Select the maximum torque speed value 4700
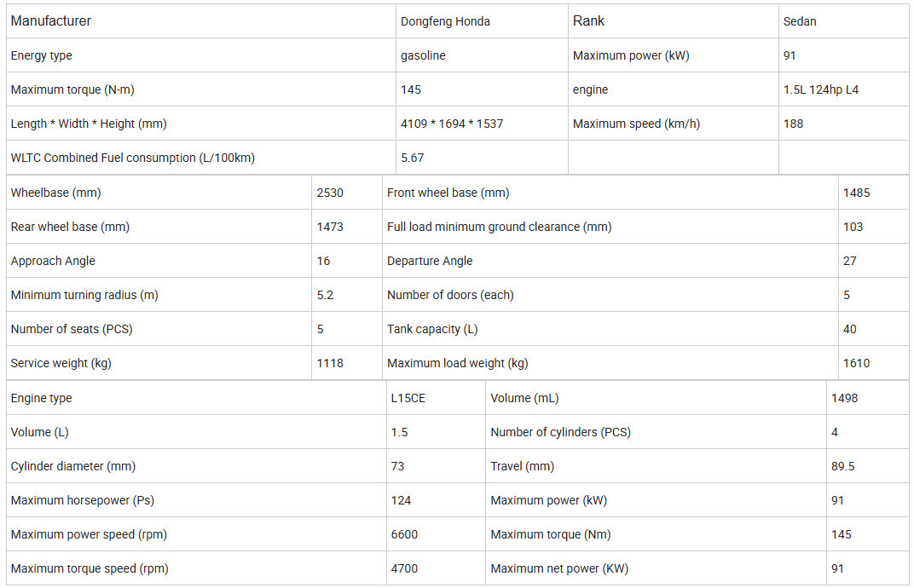This screenshot has width=914, height=588. coord(404,568)
